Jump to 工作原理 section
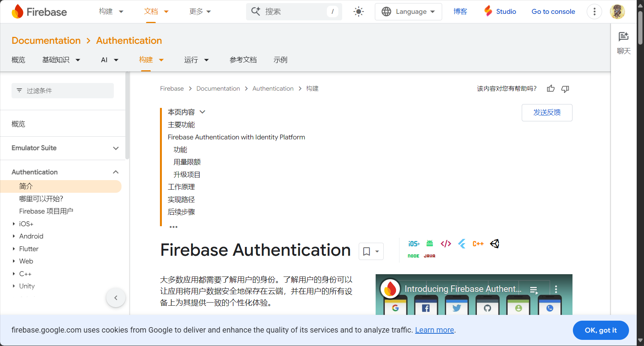Viewport: 644px width, 346px height. tap(181, 187)
